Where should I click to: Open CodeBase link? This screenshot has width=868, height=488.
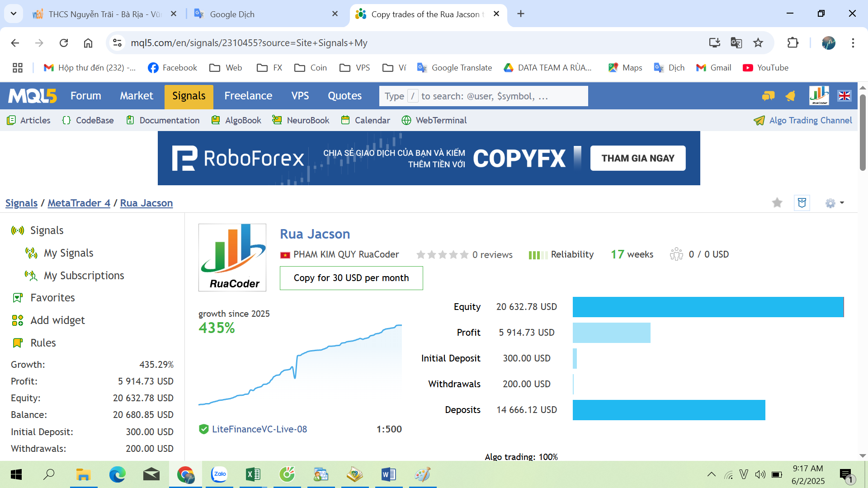(88, 120)
